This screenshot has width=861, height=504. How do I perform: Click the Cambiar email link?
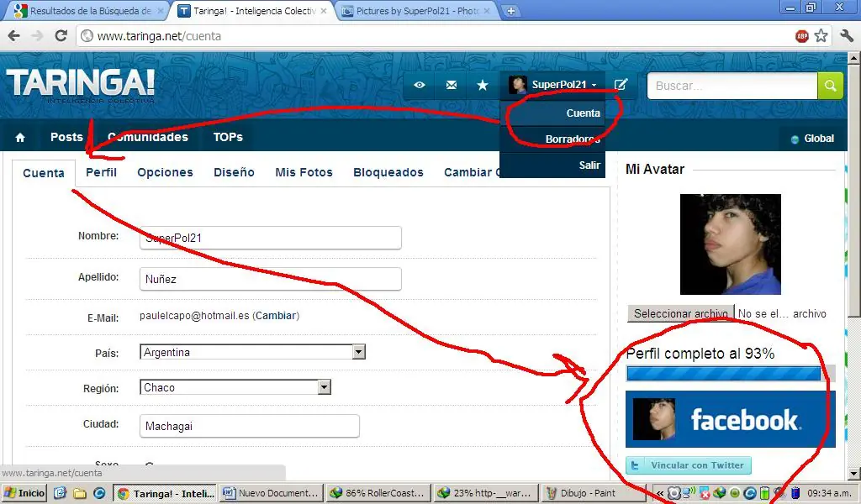point(276,316)
